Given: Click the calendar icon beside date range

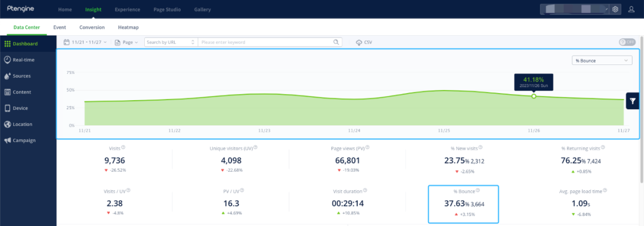Looking at the screenshot, I should [67, 42].
